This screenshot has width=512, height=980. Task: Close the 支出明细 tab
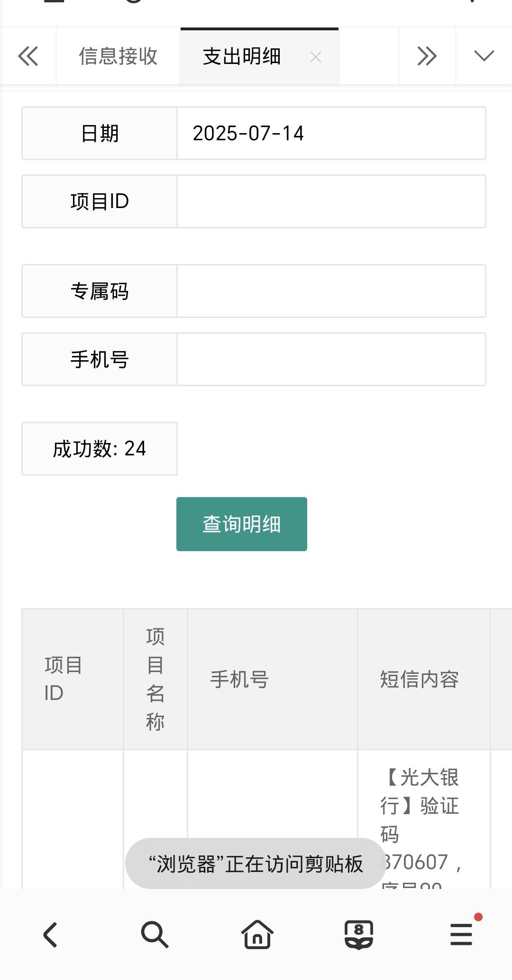pyautogui.click(x=316, y=57)
